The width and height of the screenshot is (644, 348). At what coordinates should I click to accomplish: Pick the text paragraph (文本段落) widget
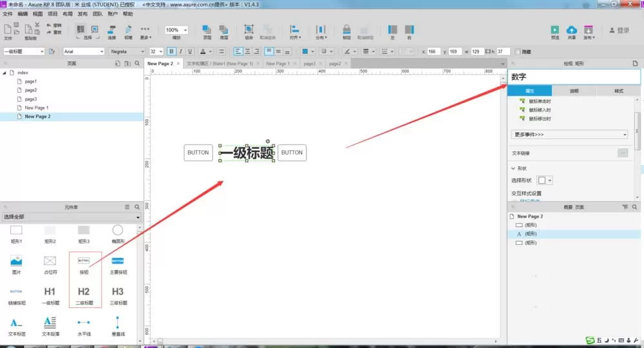coord(50,327)
